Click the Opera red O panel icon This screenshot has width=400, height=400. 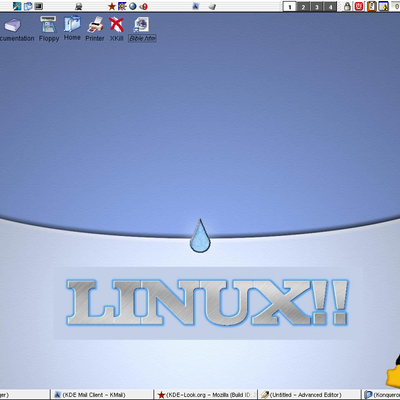pos(143,6)
